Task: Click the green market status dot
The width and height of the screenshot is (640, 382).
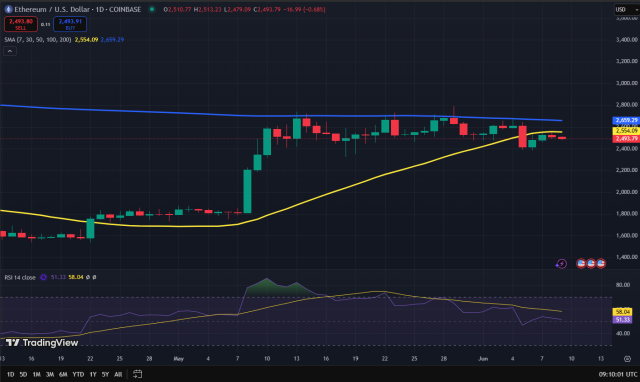Action: (x=152, y=9)
